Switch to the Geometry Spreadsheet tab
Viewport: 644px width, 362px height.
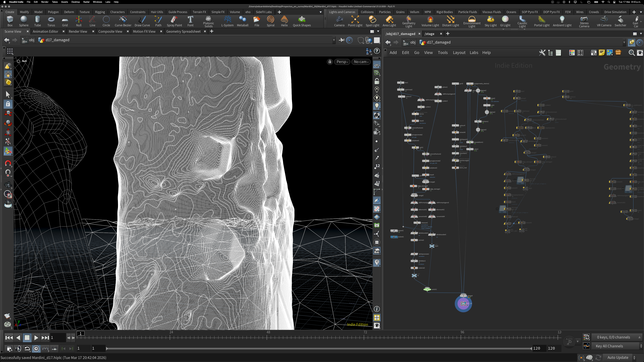click(183, 32)
